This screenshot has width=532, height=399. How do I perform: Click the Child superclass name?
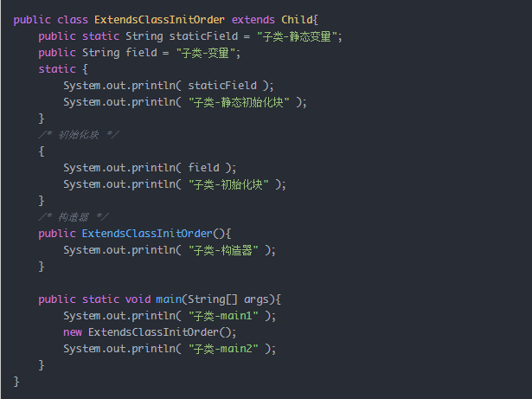297,20
